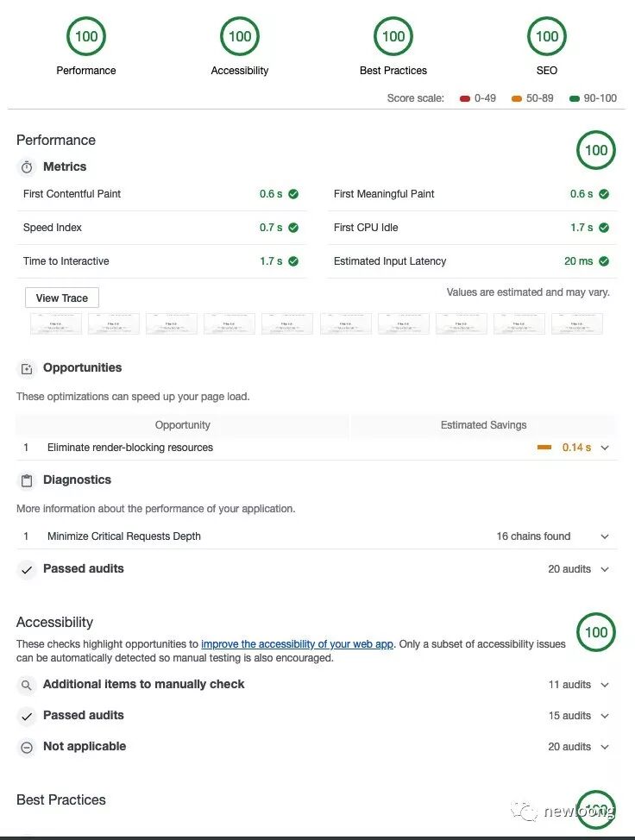Expand Additional items to manually check
Viewport: 635px width, 840px height.
pyautogui.click(x=605, y=685)
